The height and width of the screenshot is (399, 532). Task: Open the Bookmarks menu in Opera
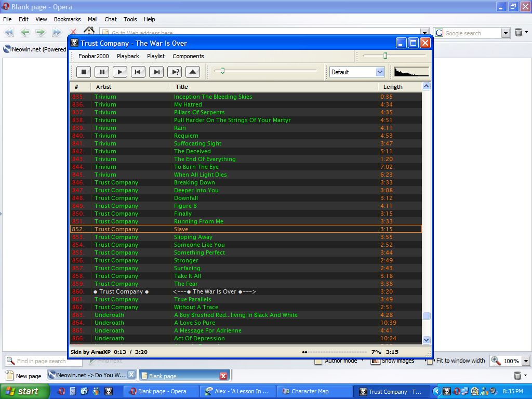67,19
